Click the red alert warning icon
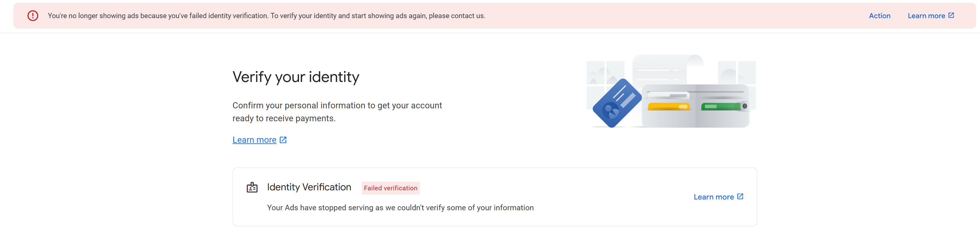 33,16
